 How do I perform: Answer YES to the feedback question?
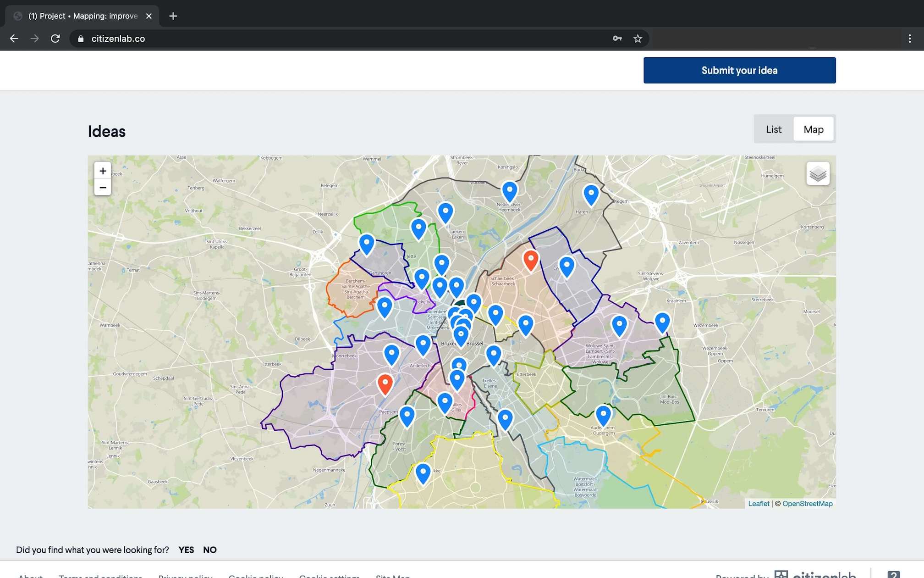click(x=186, y=550)
